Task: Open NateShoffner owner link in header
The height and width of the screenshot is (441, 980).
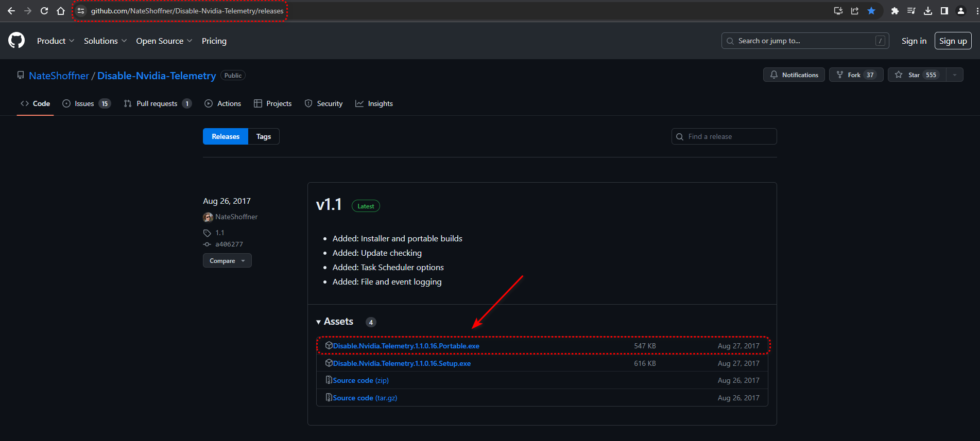Action: point(59,76)
